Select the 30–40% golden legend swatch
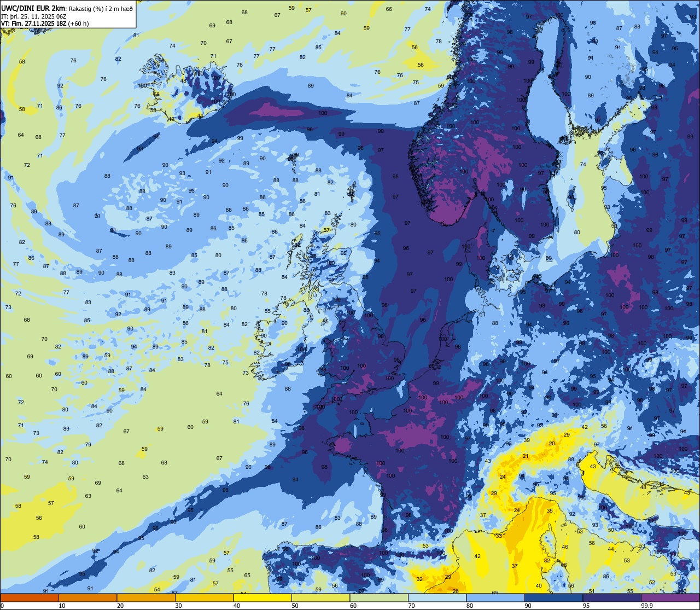 tap(204, 598)
